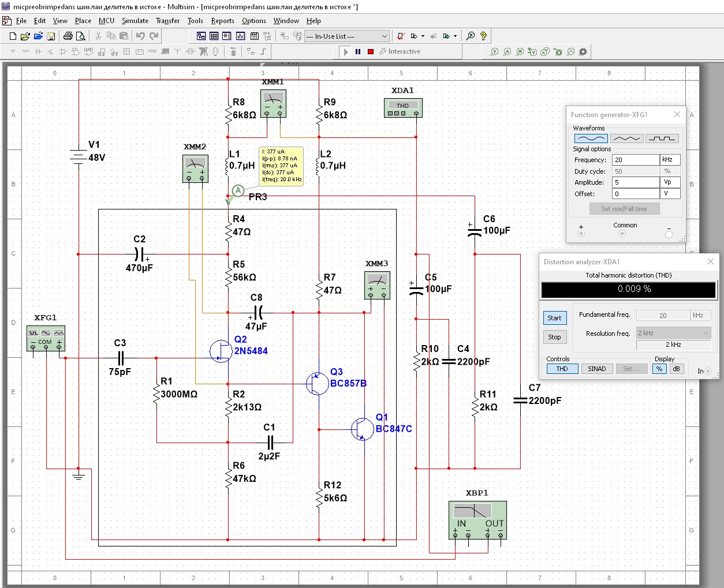Open the Transfer menu
Image resolution: width=724 pixels, height=588 pixels.
(167, 21)
